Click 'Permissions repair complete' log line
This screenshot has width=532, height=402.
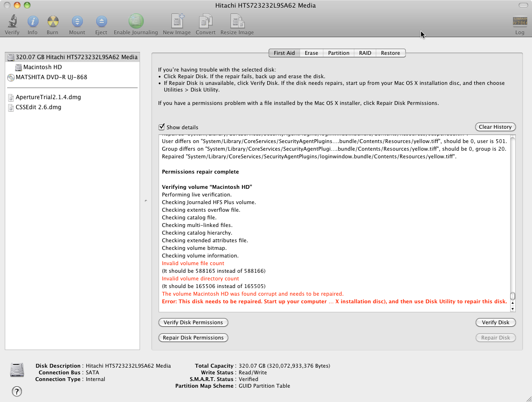tap(200, 172)
